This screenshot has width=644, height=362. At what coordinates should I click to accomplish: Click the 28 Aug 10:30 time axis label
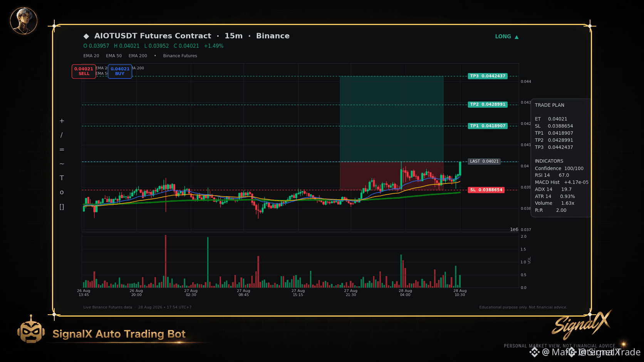point(460,293)
